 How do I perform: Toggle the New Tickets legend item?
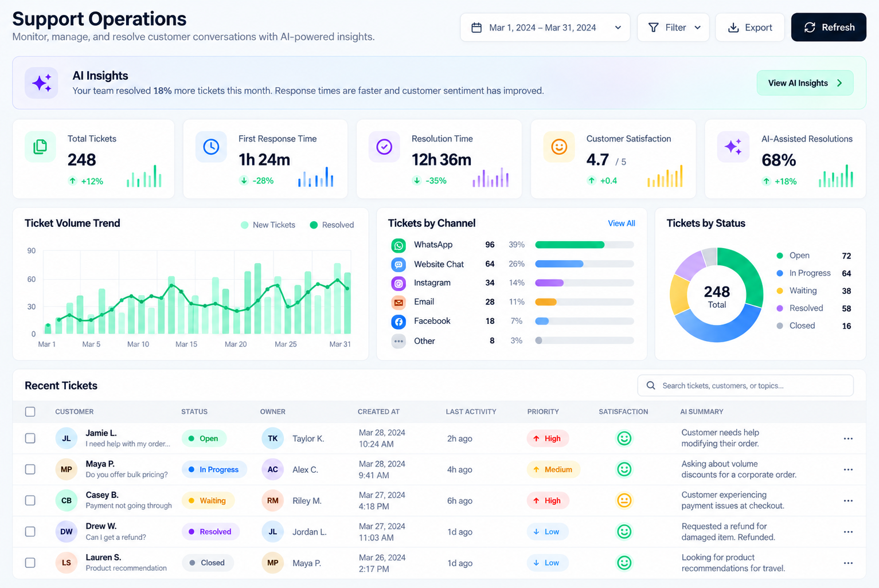point(268,225)
